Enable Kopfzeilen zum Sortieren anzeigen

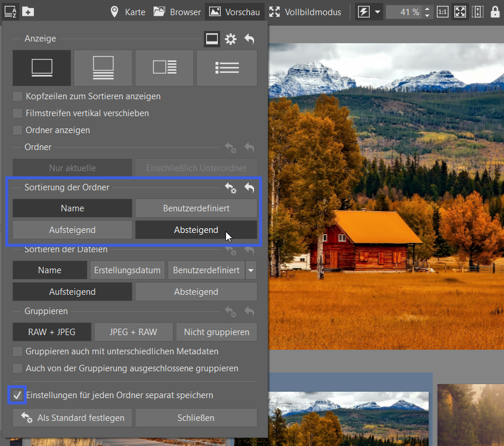18,96
